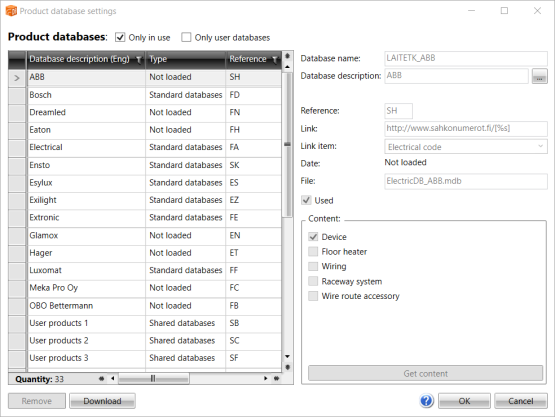This screenshot has width=555, height=417.
Task: Jump to top with vertical scrollbar dot button
Action: click(287, 56)
